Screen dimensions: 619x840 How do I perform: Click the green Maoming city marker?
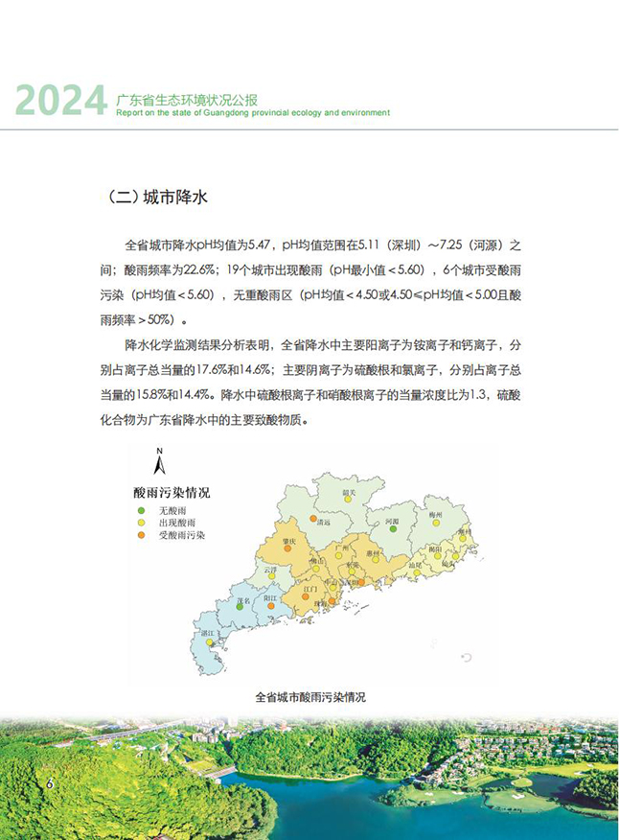pyautogui.click(x=239, y=607)
